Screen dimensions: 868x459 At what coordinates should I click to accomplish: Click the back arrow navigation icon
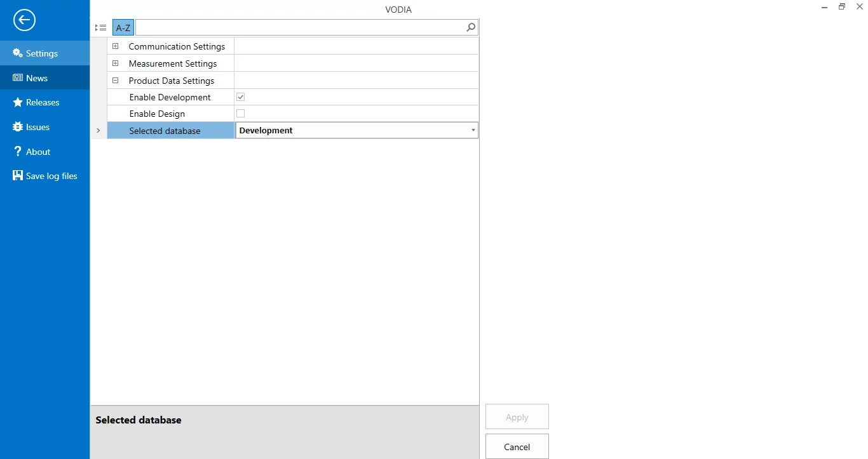(24, 20)
